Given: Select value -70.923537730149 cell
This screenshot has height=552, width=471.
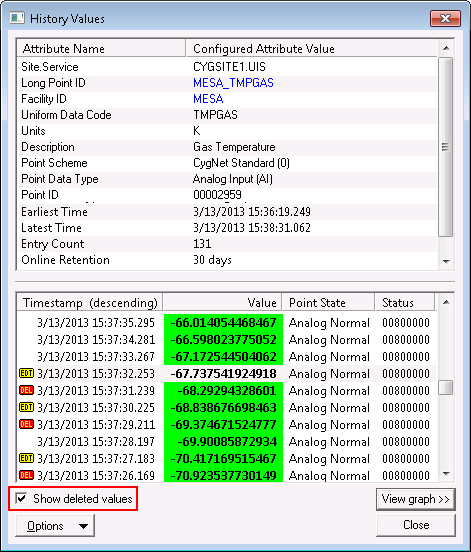Looking at the screenshot, I should (223, 475).
